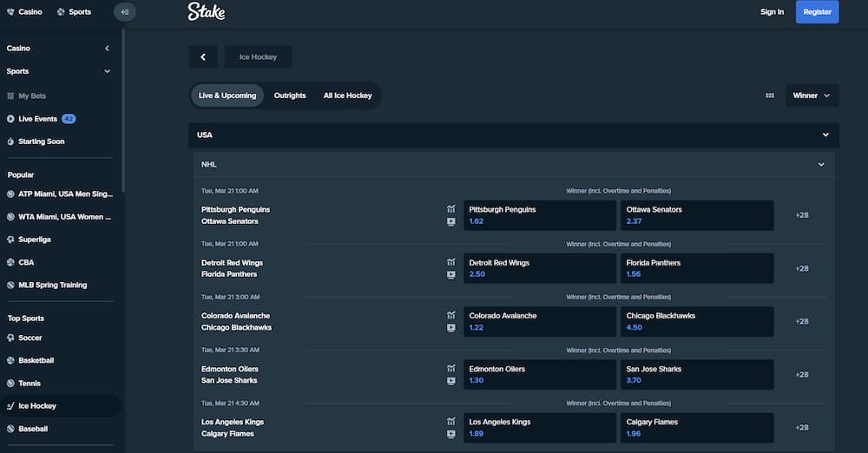Screen dimensions: 868x453
Task: Open WTA Miami, USA Women in sidebar
Action: [x=60, y=217]
